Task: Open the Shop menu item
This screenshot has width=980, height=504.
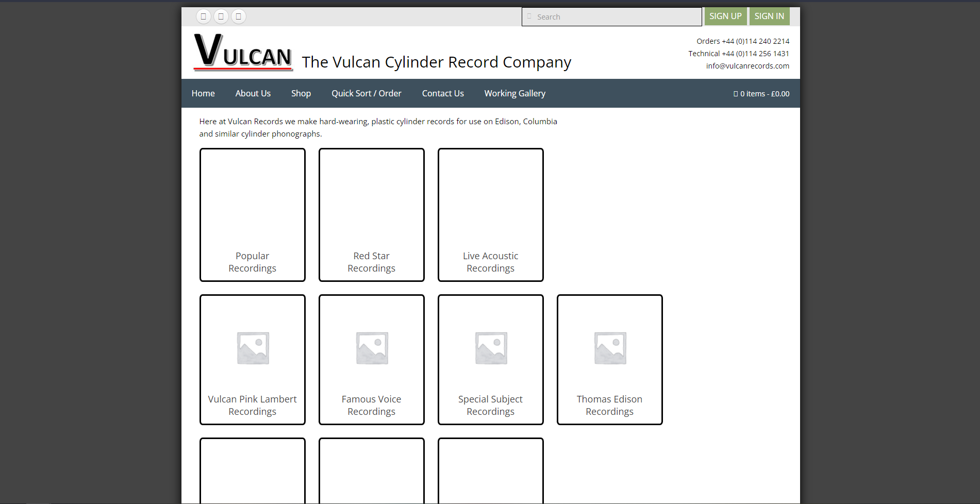Action: pyautogui.click(x=301, y=93)
